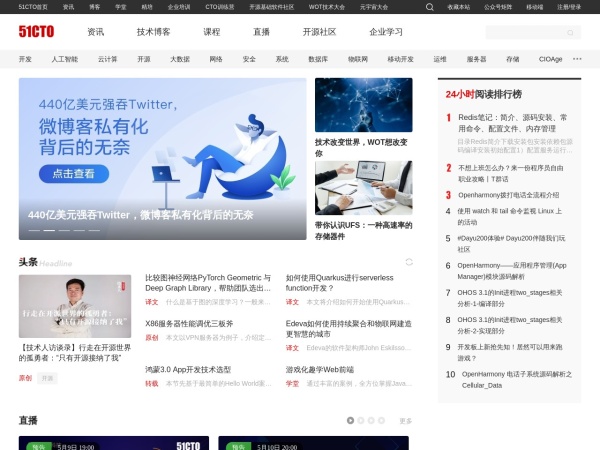
Task: Click the refresh icon beside 头条 headline
Action: coord(408,261)
